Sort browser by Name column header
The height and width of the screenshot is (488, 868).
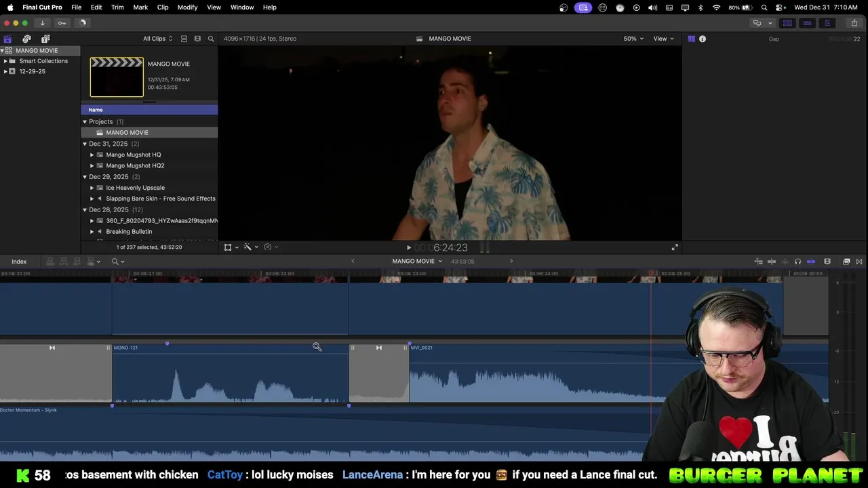pos(149,110)
